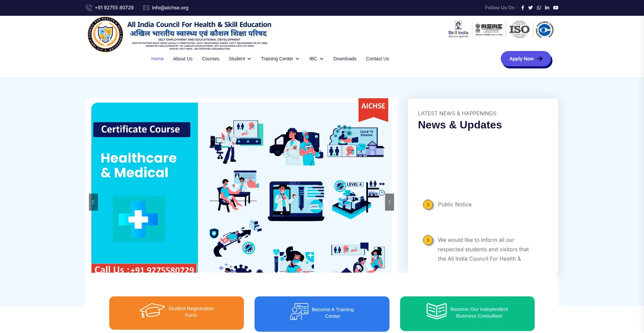This screenshot has width=644, height=333.
Task: Open the Facebook icon in top bar
Action: point(523,8)
